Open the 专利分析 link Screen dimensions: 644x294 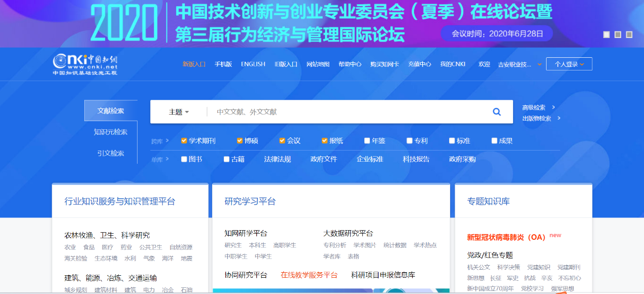tap(335, 245)
